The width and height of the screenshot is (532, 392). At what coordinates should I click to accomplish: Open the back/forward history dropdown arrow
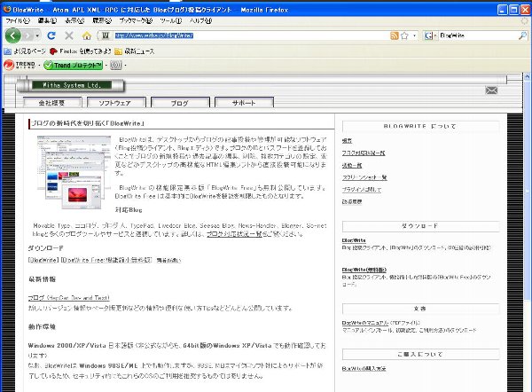point(37,35)
